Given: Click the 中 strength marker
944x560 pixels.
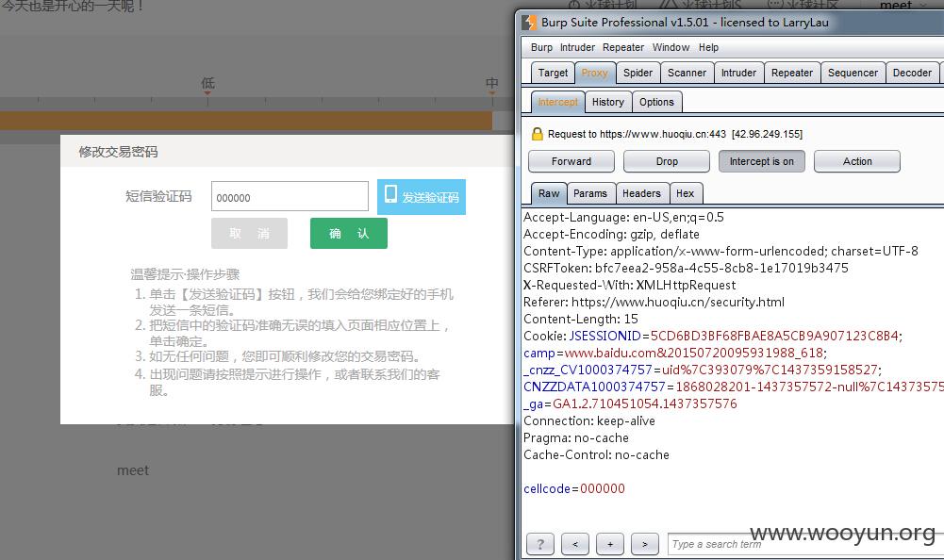Looking at the screenshot, I should click(492, 84).
